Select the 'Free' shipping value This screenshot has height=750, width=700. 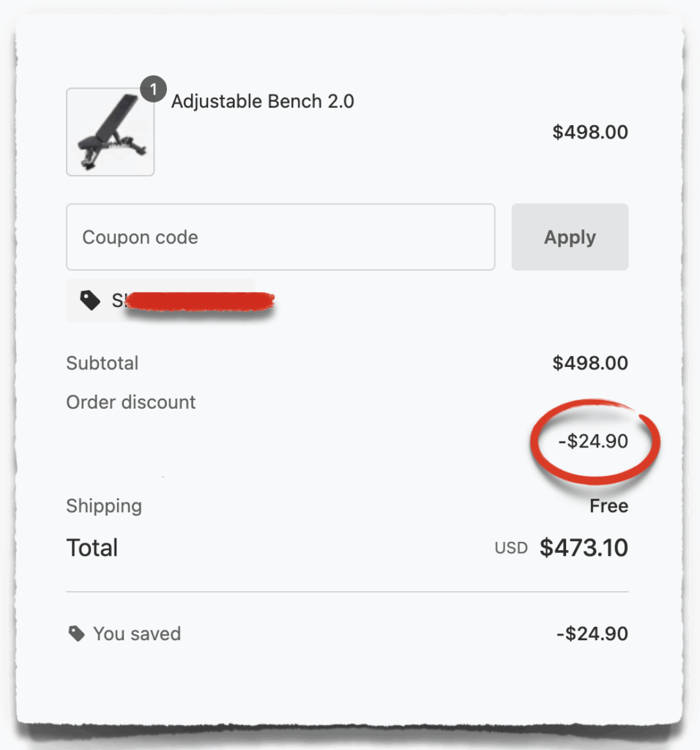(608, 505)
